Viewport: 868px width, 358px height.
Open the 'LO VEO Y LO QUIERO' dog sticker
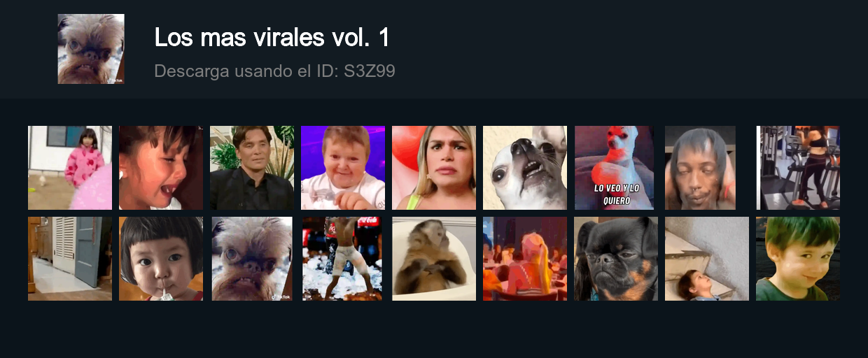coord(614,168)
